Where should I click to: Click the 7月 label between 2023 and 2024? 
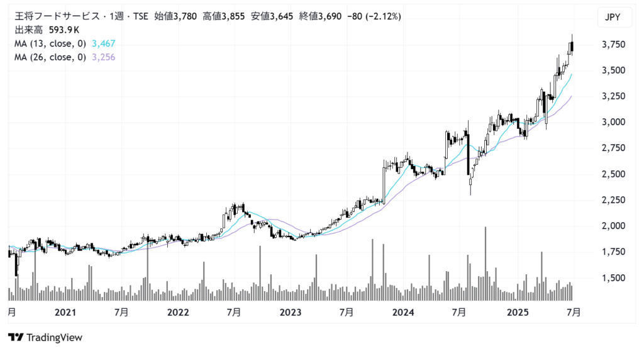point(347,313)
